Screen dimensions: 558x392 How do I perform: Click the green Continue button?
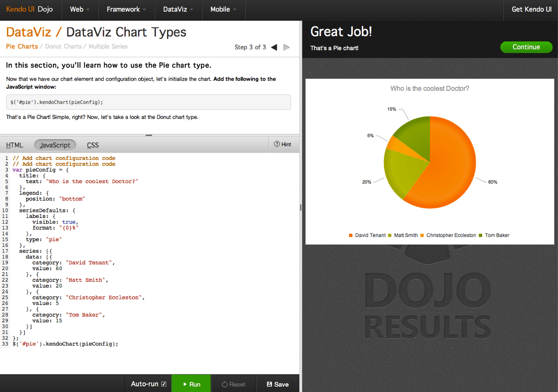click(526, 47)
